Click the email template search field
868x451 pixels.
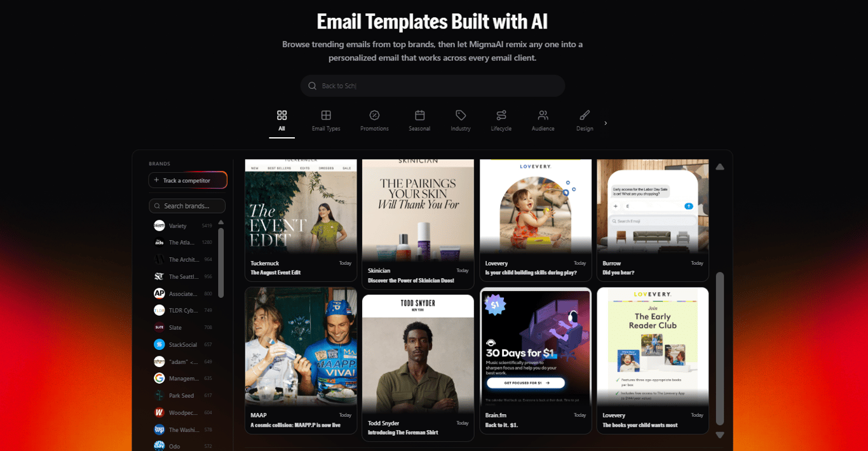coord(433,86)
